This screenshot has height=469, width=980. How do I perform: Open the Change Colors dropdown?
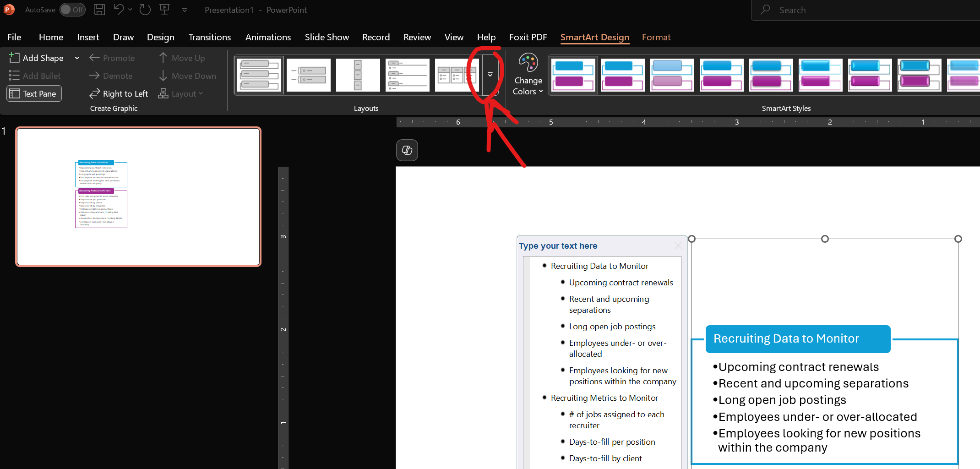[x=528, y=76]
